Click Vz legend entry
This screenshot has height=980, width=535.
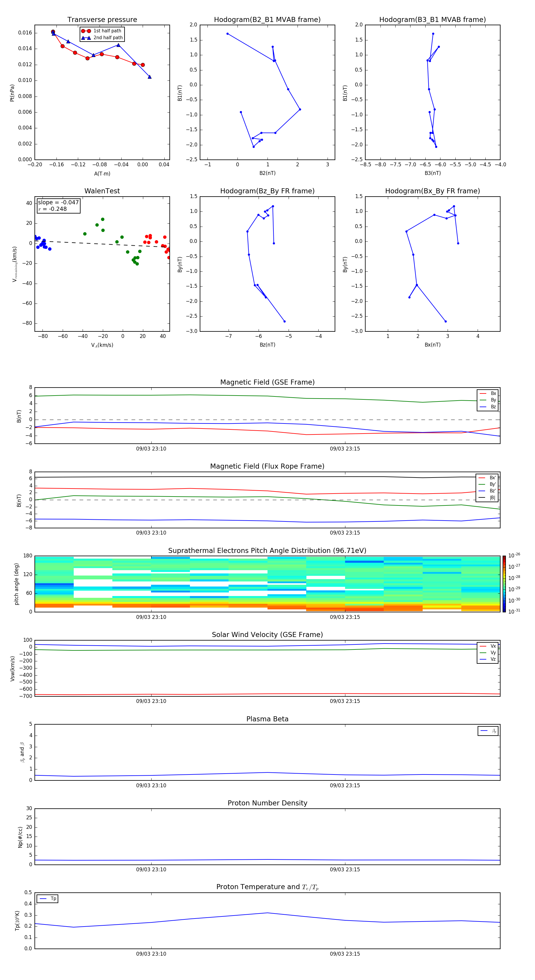point(488,659)
